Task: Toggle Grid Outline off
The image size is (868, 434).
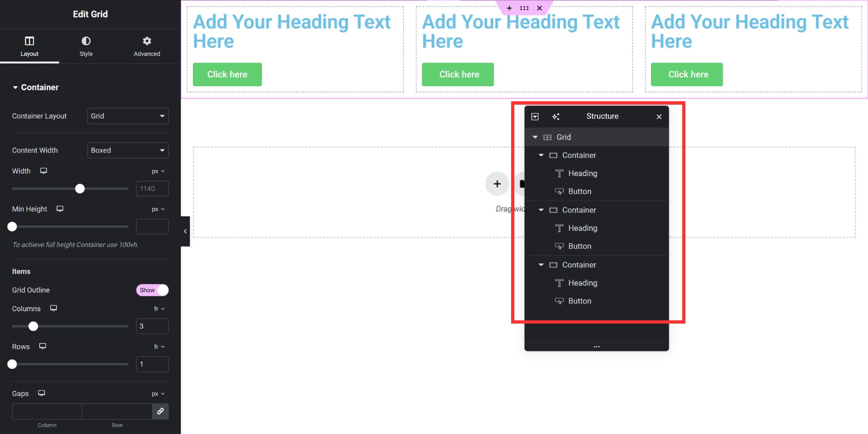Action: coord(152,290)
